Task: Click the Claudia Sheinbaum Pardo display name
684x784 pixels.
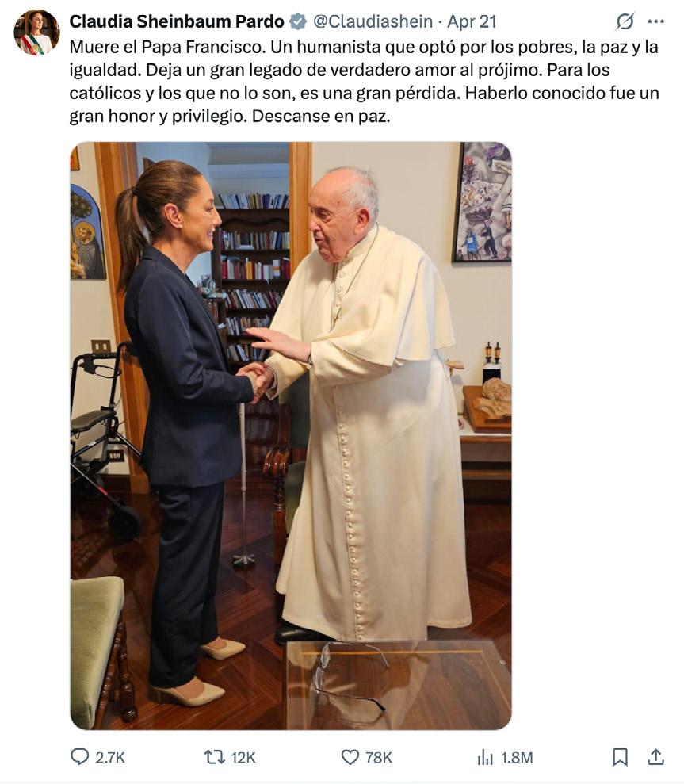Action: click(177, 21)
